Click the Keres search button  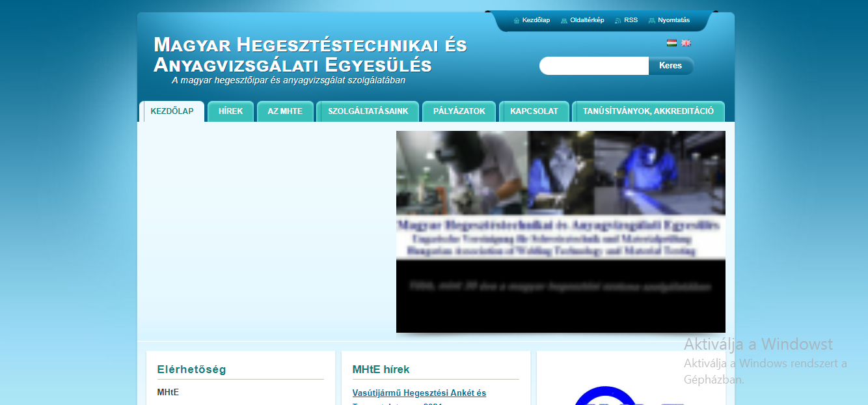pyautogui.click(x=671, y=66)
